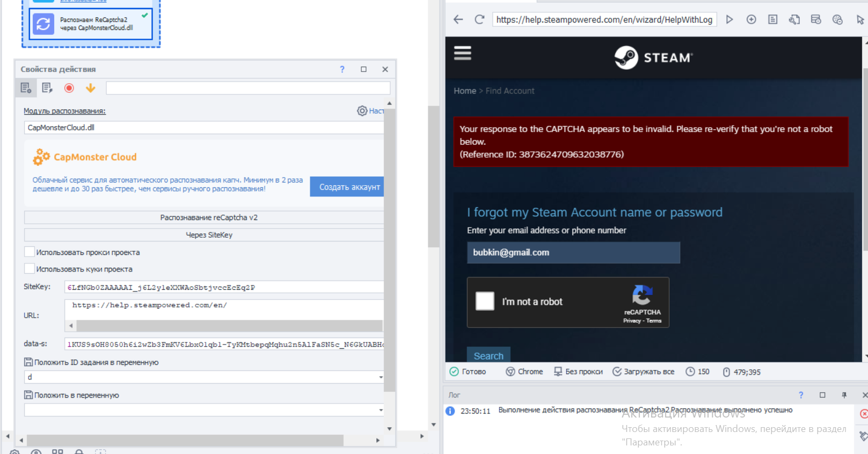Click the 'Модуль распознавания:' link label
The height and width of the screenshot is (454, 868).
(64, 111)
